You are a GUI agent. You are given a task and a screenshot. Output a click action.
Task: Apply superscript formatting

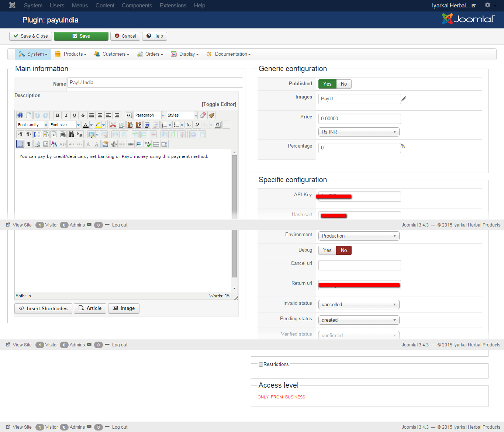197,125
